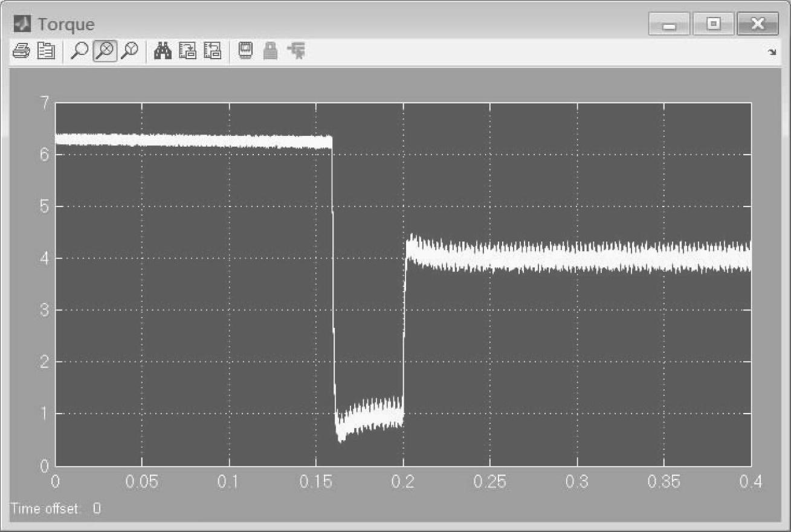Click the y-axis label "2"
The width and height of the screenshot is (791, 532).
tap(44, 362)
